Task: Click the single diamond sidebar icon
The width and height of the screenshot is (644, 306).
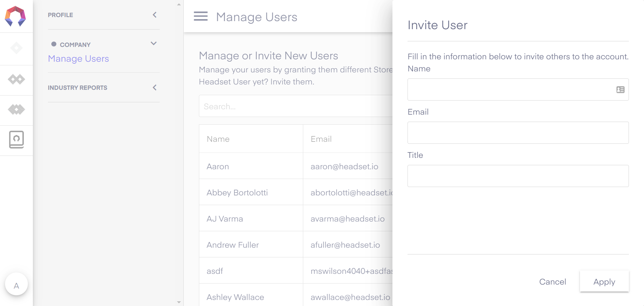Action: 16,48
